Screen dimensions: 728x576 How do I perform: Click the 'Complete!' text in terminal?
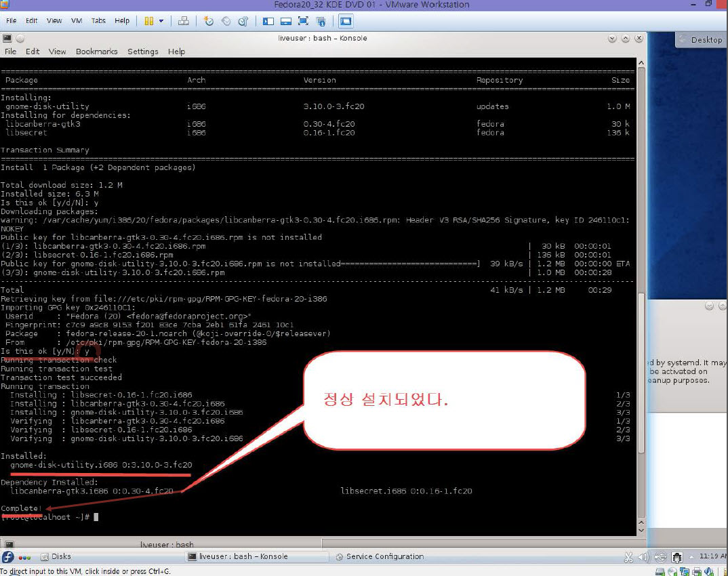click(21, 508)
